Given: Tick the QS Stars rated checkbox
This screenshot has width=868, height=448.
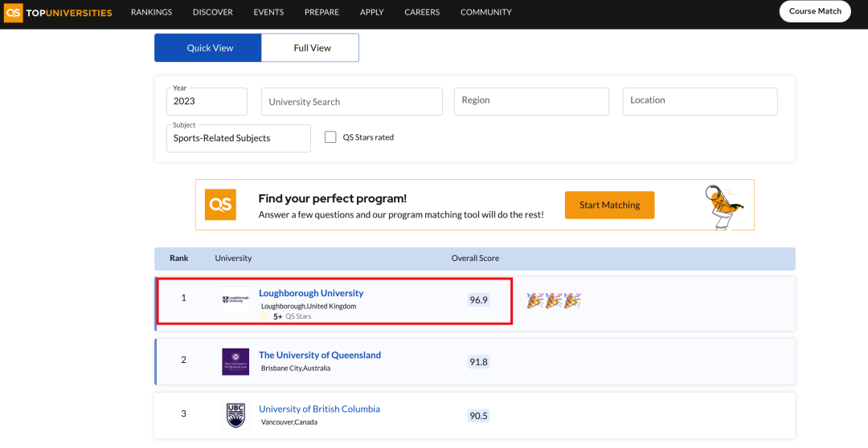Looking at the screenshot, I should (330, 137).
